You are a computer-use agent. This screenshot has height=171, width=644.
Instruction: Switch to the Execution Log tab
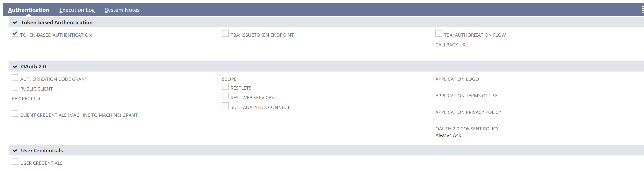tap(77, 10)
